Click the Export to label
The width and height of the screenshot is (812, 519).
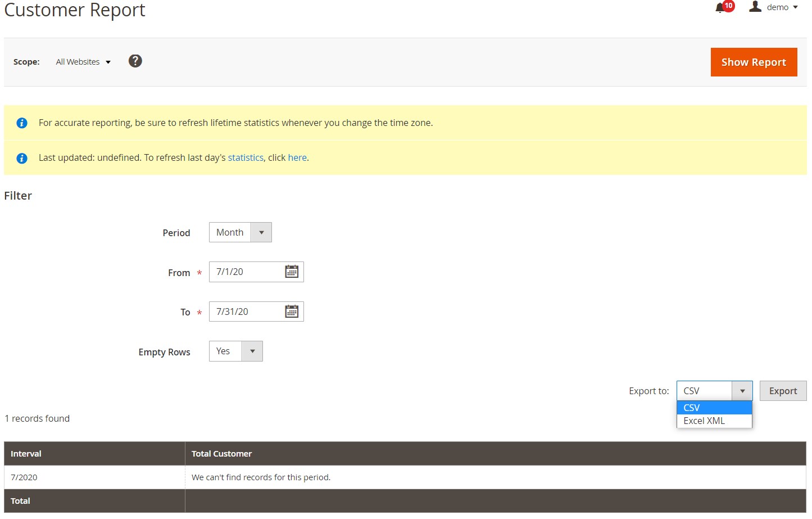tap(649, 391)
